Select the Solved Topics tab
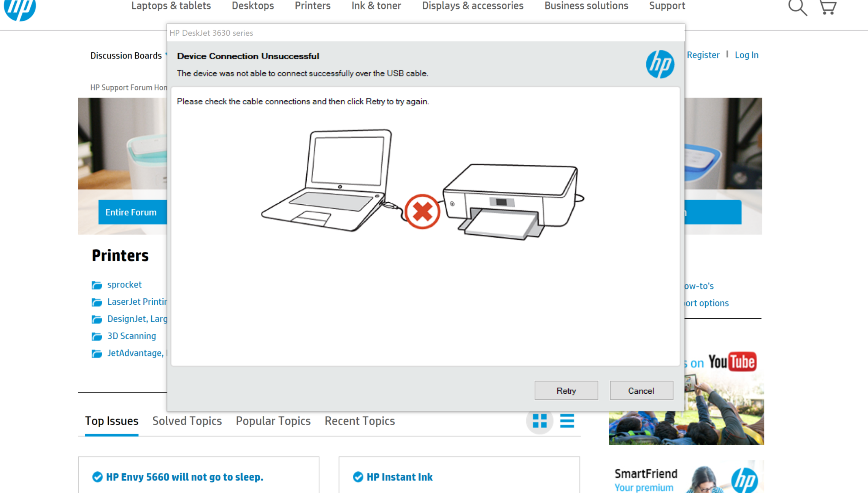Viewport: 868px width, 493px height. tap(187, 421)
